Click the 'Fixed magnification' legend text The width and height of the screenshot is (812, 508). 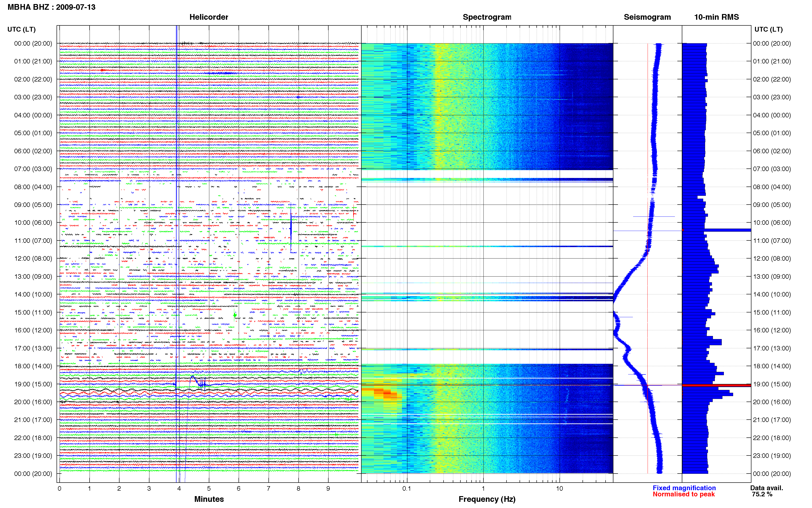684,488
